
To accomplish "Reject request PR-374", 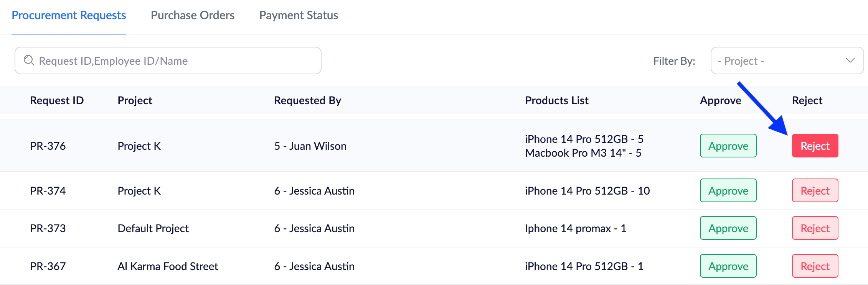I will [815, 190].
